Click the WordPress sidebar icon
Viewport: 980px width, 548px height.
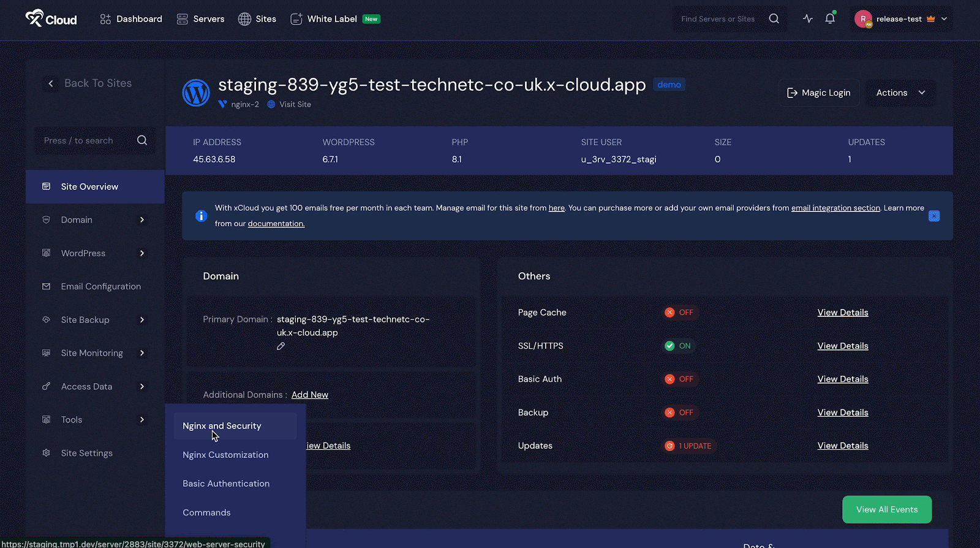tap(46, 253)
